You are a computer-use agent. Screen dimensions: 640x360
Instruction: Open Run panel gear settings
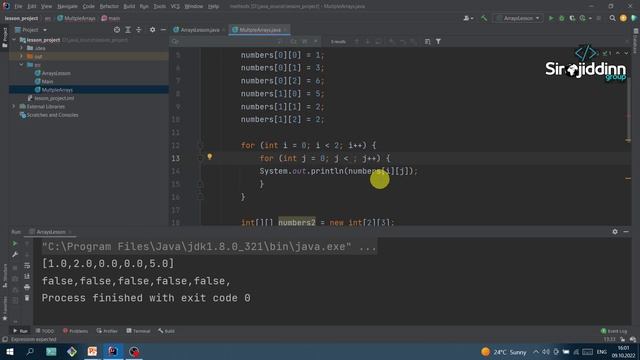[x=615, y=231]
